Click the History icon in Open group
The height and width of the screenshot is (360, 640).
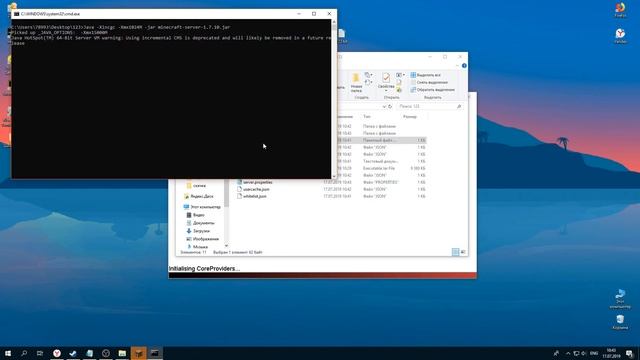click(399, 90)
